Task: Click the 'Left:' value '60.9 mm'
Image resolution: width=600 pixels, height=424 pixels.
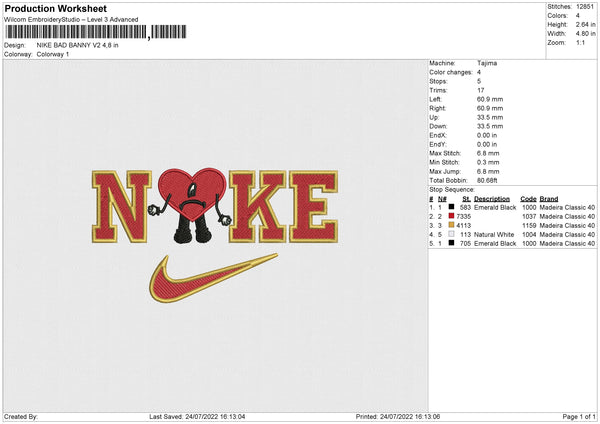Action: (x=490, y=99)
